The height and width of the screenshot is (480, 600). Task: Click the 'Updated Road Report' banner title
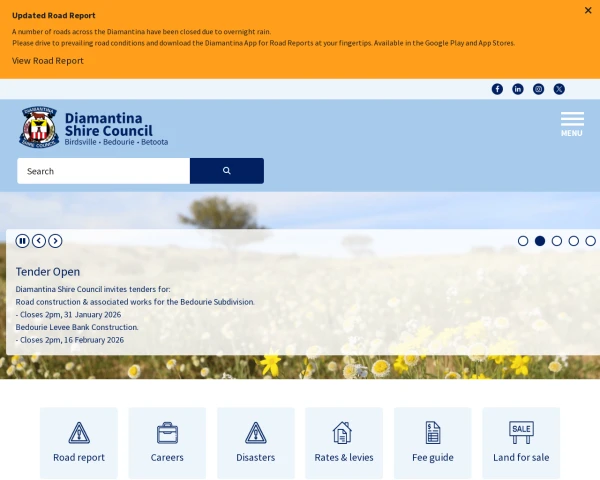click(x=54, y=16)
